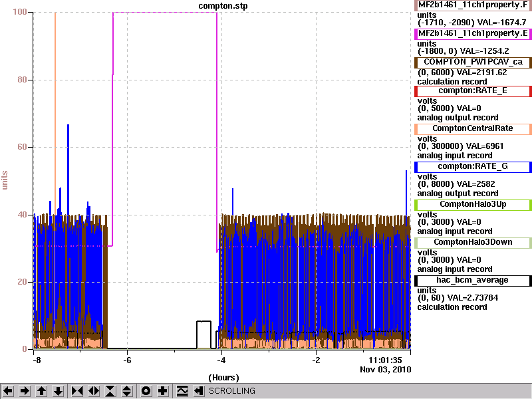Screen dimensions: 532x399
Task: Shift the value axis up with up-arrow button
Action: tap(41, 391)
